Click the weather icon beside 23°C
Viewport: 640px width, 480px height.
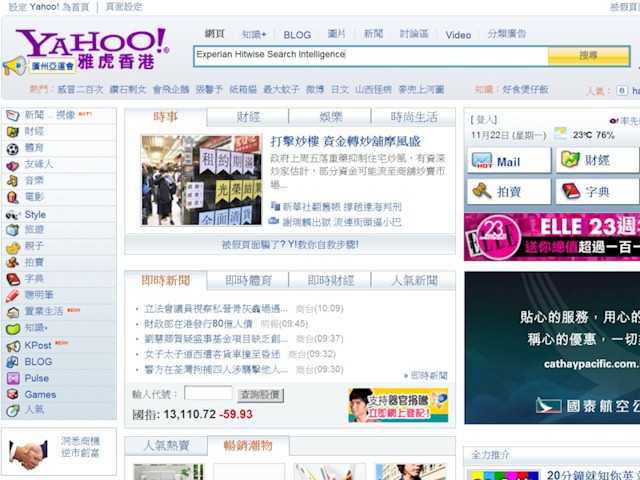tap(560, 134)
